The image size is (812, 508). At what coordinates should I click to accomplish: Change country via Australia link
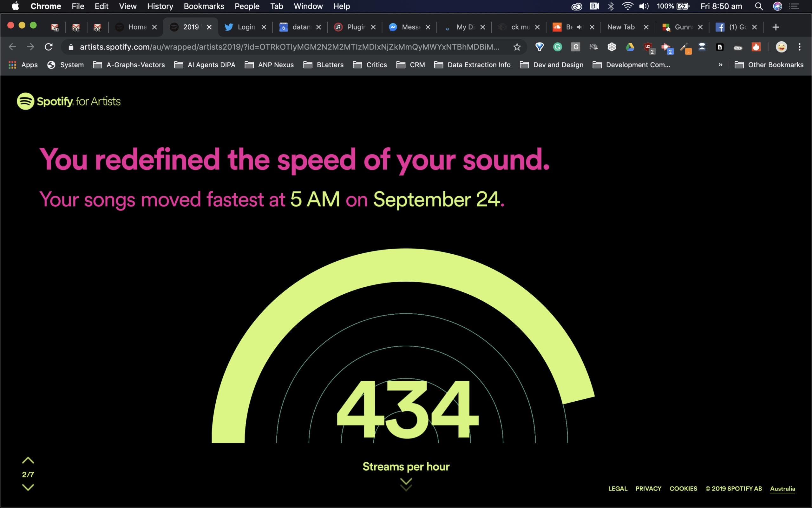(783, 489)
